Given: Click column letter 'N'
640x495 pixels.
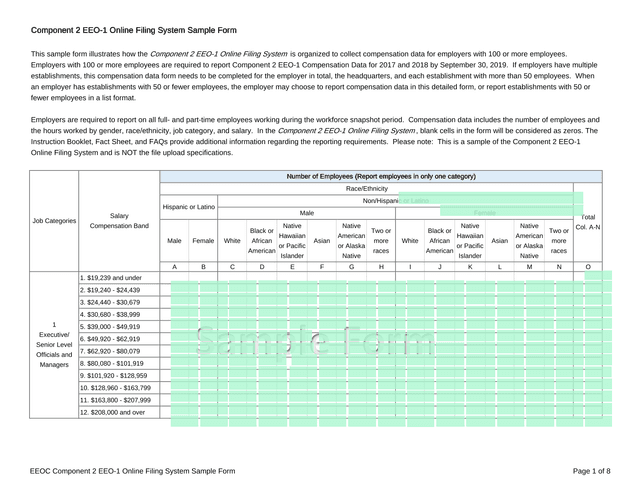Looking at the screenshot, I should pyautogui.click(x=559, y=267).
